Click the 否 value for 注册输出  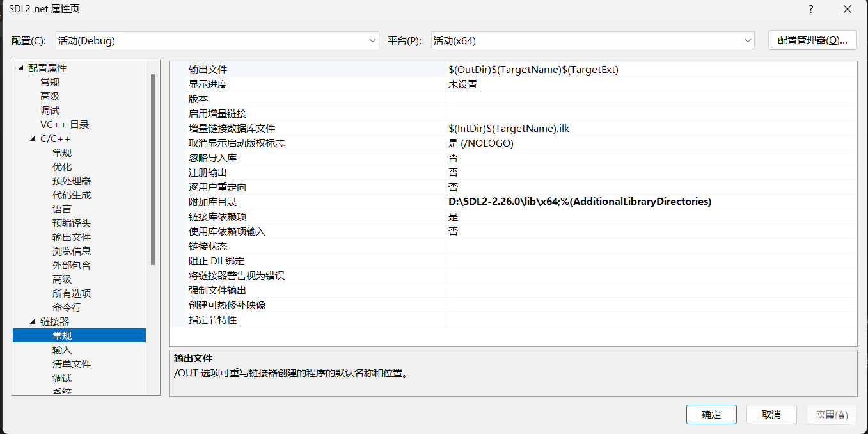click(x=453, y=172)
